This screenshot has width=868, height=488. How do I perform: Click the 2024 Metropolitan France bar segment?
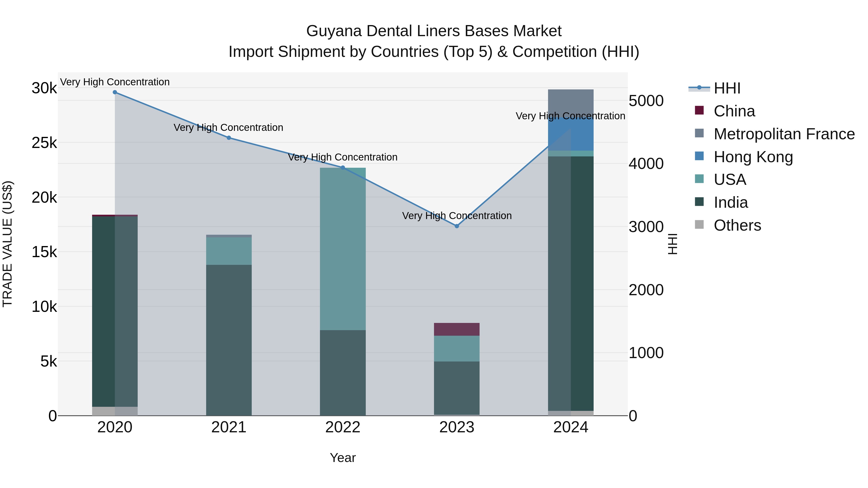point(571,103)
